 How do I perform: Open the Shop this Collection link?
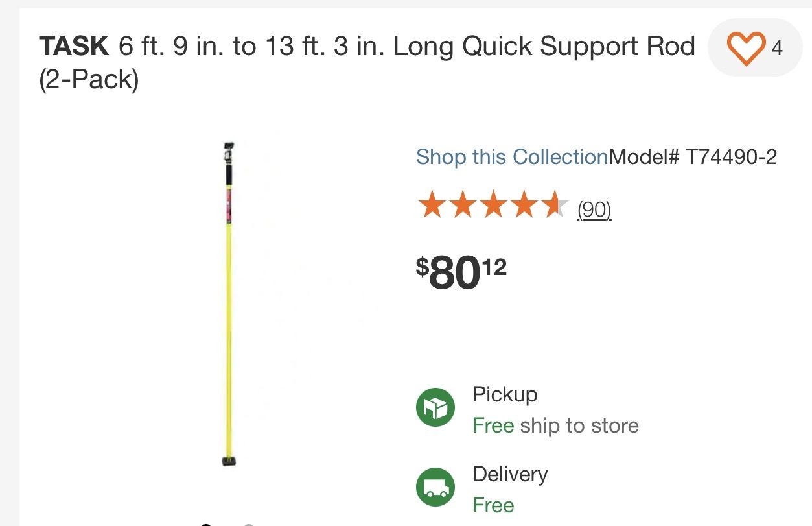[x=512, y=157]
